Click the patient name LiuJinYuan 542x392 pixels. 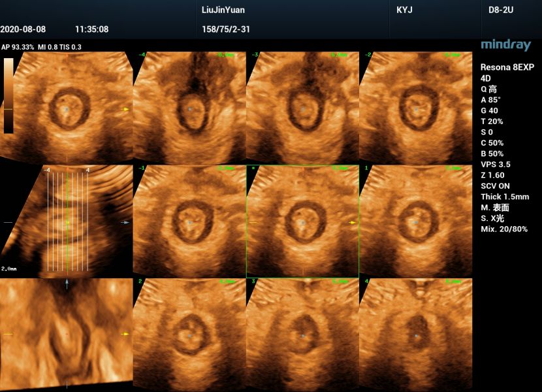coord(223,10)
